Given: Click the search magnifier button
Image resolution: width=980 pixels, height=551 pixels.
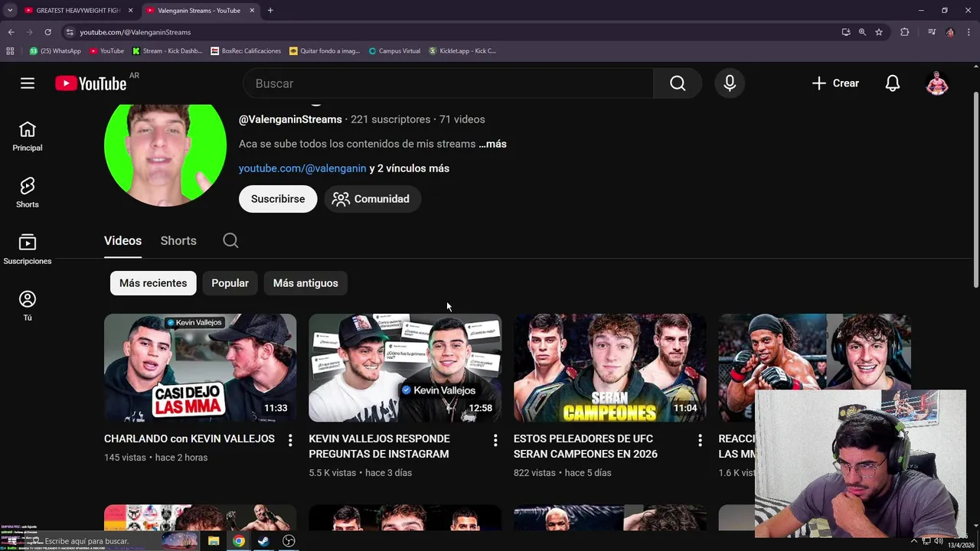Looking at the screenshot, I should 678,83.
